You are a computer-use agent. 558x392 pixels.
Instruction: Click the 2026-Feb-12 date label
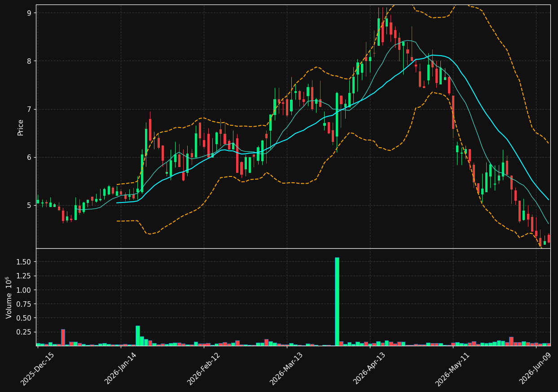pyautogui.click(x=203, y=369)
